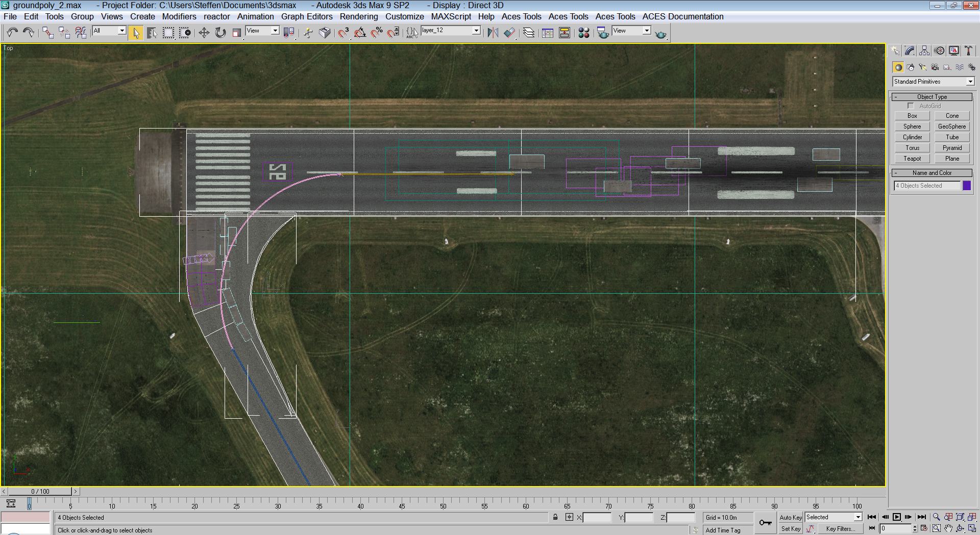This screenshot has width=980, height=535.
Task: Check the AutoGrid checkbox
Action: pos(911,106)
